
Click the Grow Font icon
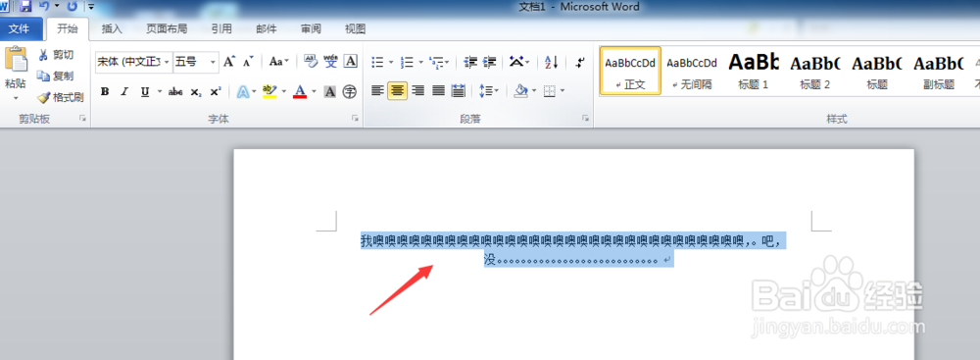click(x=229, y=62)
